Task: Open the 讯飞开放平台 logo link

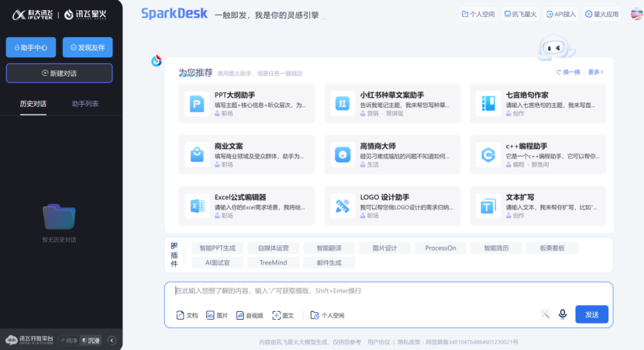Action: [x=29, y=340]
